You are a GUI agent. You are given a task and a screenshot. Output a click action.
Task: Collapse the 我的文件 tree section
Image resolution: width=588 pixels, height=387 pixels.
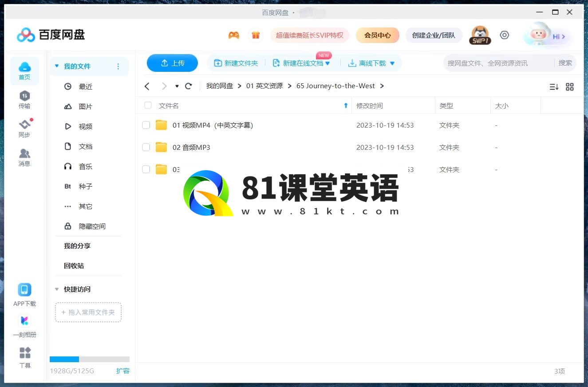click(x=57, y=66)
